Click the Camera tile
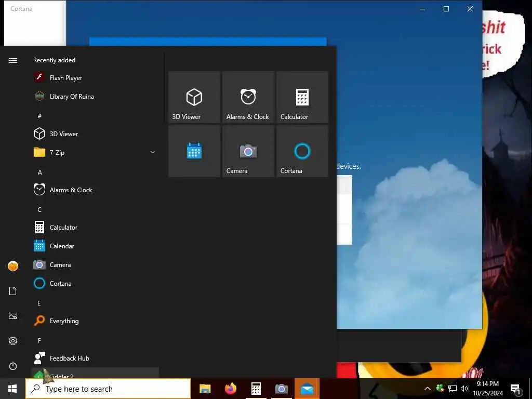This screenshot has height=399, width=532. (x=248, y=151)
